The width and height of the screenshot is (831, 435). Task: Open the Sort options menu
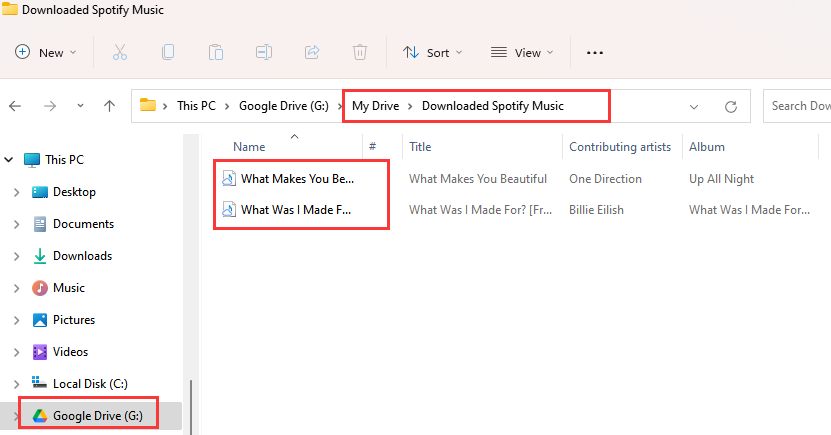[x=433, y=52]
